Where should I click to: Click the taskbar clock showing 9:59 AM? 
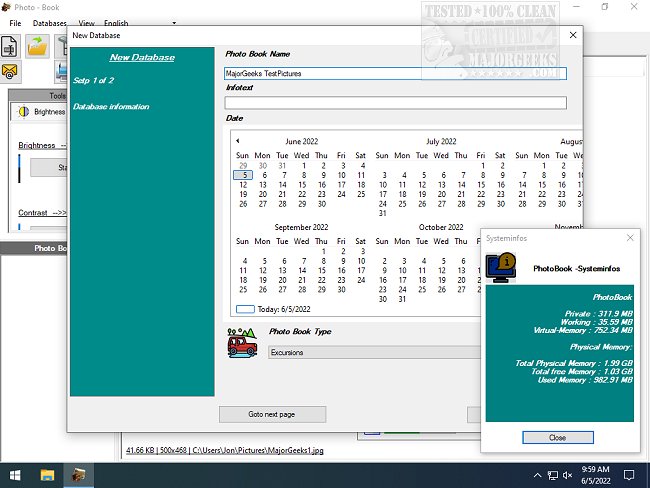595,475
